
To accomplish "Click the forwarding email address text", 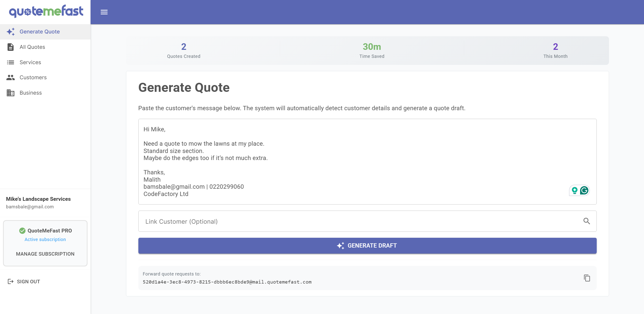I will pyautogui.click(x=227, y=282).
